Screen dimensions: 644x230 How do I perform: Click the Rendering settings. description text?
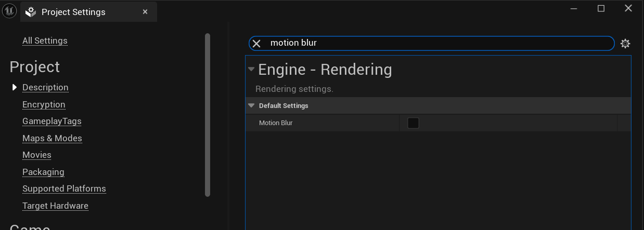294,89
